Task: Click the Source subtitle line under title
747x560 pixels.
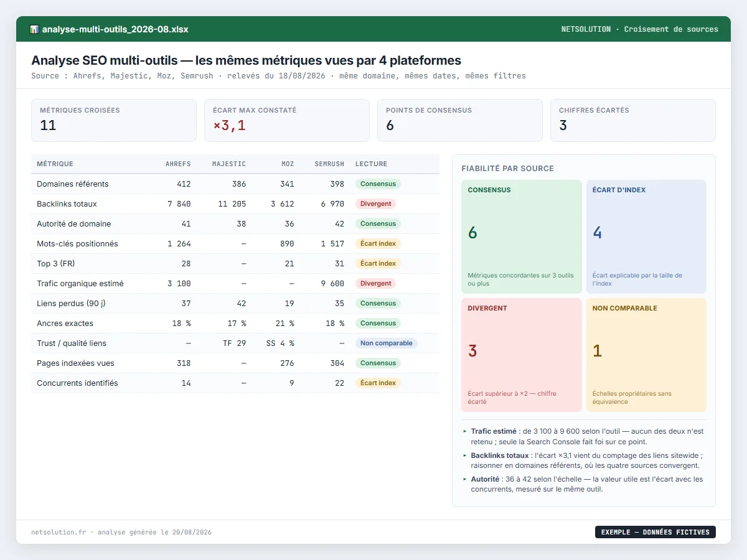Action: coord(278,76)
